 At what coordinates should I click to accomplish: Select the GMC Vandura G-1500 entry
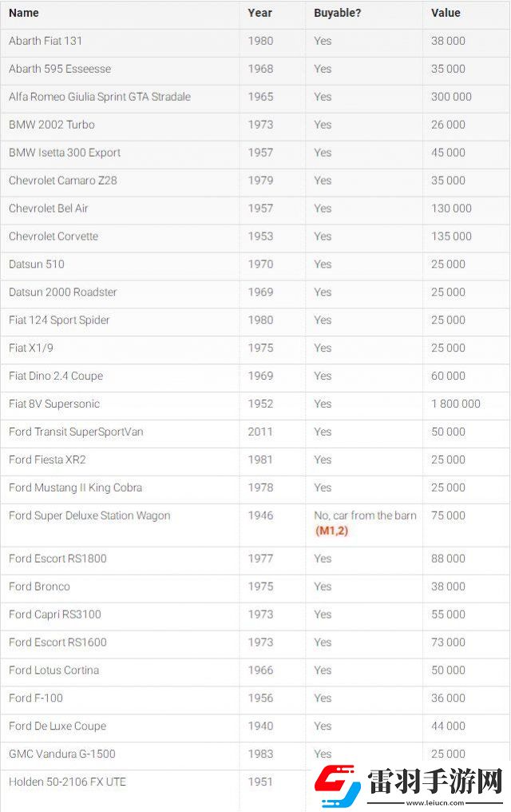tap(64, 754)
